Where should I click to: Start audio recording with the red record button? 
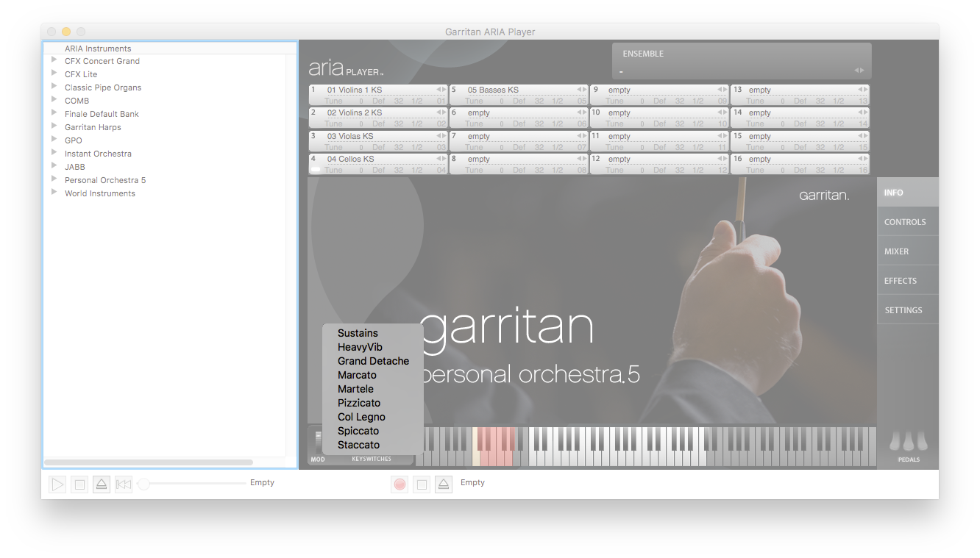[x=400, y=484]
